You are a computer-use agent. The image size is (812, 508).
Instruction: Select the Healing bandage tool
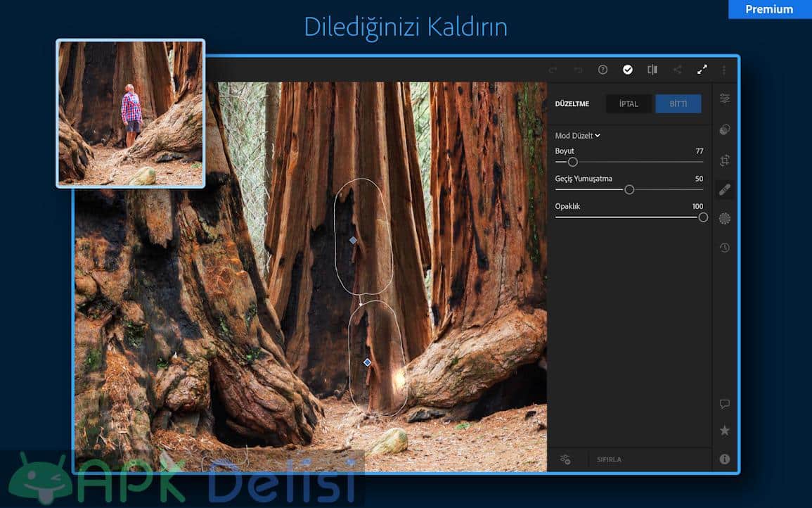(724, 189)
